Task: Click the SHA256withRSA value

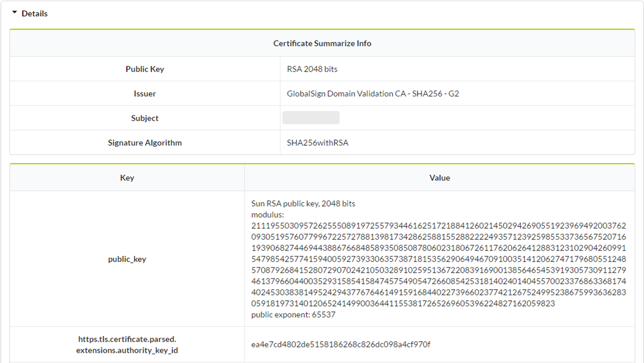Action: 318,143
